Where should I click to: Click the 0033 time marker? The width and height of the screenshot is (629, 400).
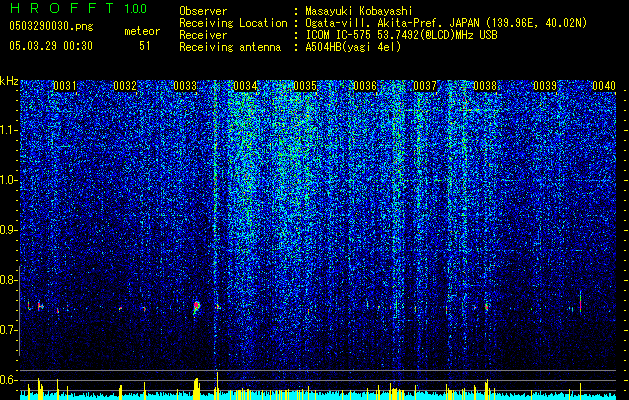(185, 86)
